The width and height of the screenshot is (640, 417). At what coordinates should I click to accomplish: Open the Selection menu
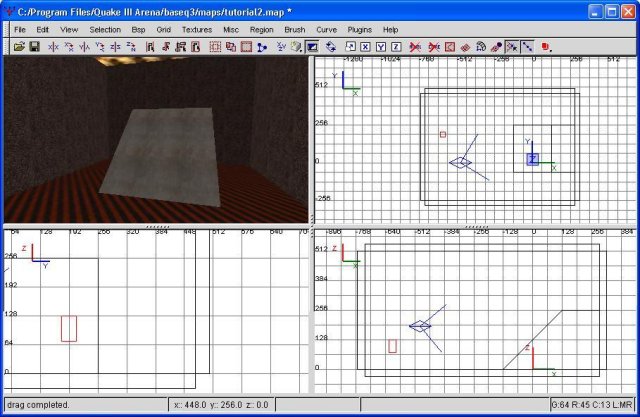tap(105, 30)
